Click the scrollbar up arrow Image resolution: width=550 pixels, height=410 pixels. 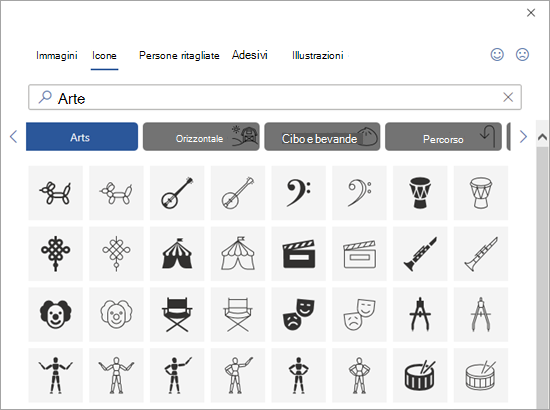click(542, 137)
